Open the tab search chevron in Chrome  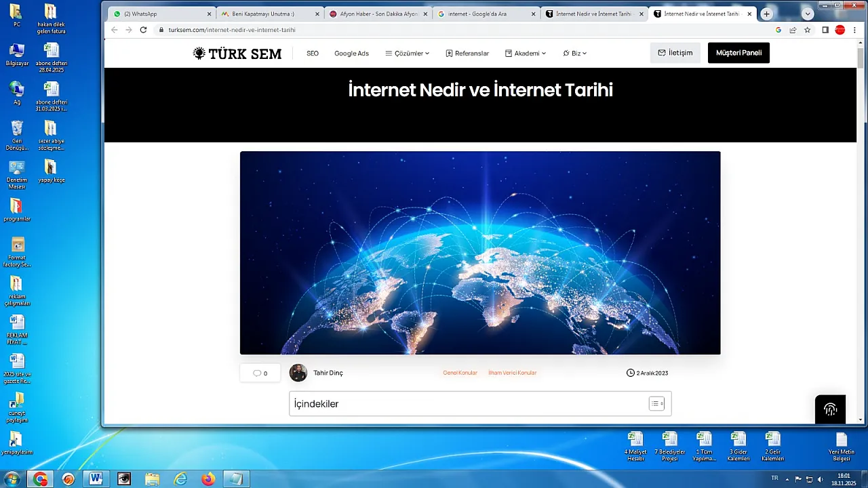coord(807,14)
